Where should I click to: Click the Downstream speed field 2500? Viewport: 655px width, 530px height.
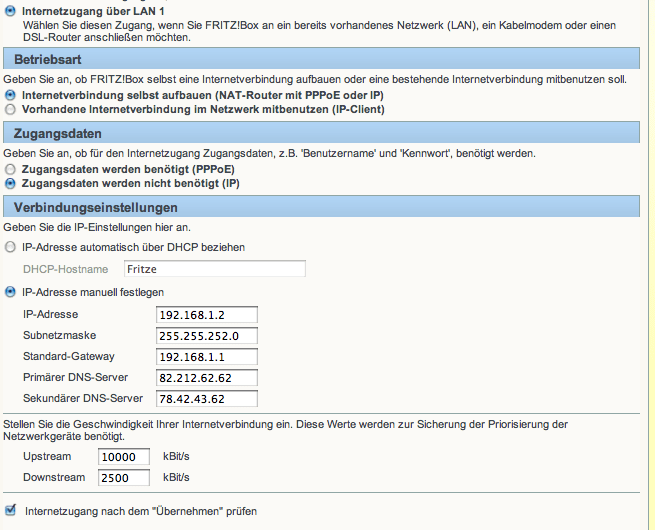tap(124, 477)
